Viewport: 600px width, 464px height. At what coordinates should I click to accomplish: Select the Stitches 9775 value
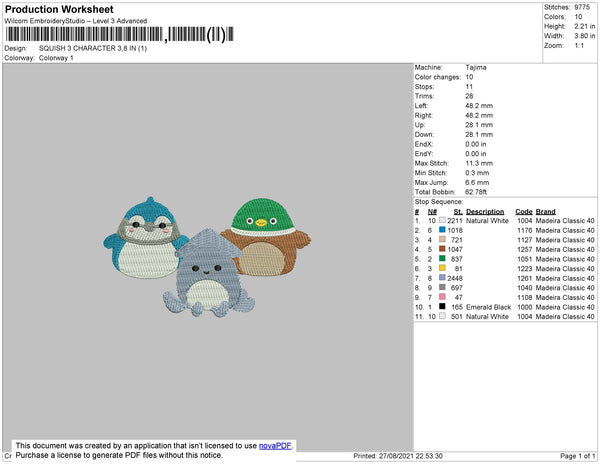[582, 7]
